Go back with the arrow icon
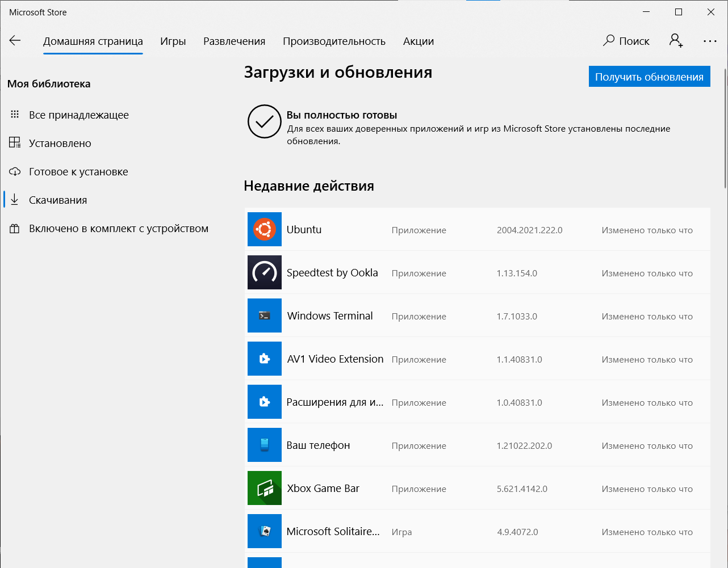This screenshot has width=728, height=568. [x=15, y=40]
